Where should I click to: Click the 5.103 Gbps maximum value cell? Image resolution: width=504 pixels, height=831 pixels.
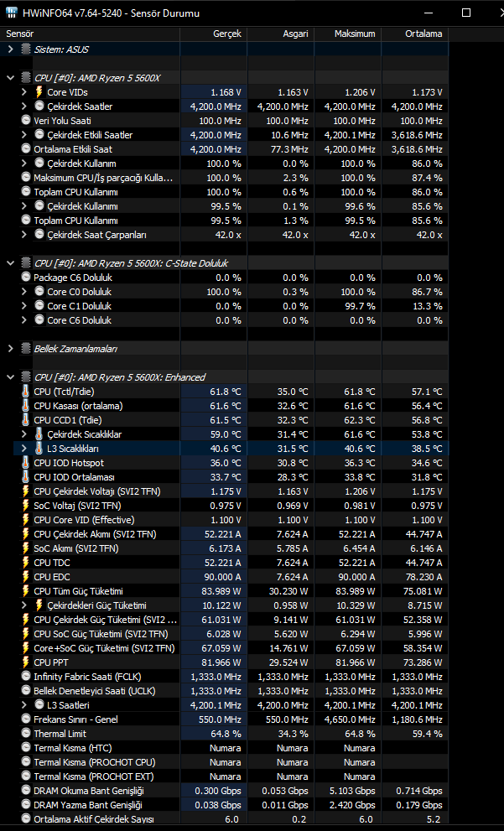click(x=348, y=790)
